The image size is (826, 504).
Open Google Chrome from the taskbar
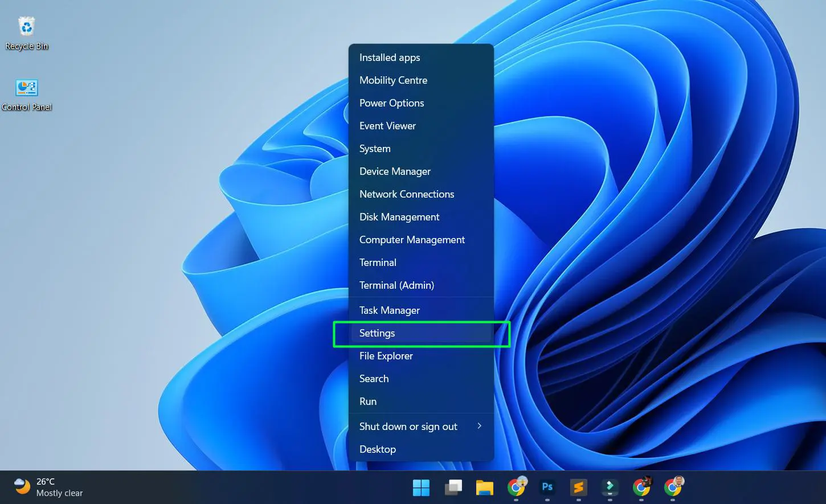tap(517, 487)
